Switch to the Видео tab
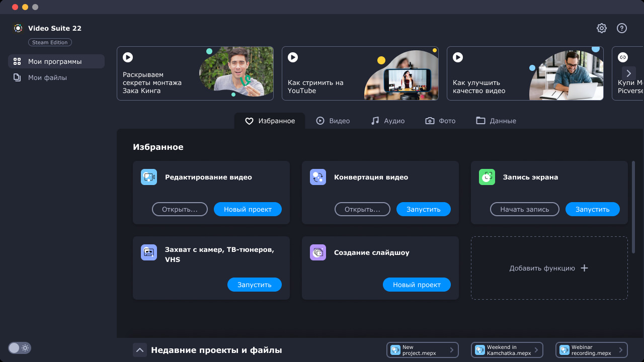 click(333, 121)
